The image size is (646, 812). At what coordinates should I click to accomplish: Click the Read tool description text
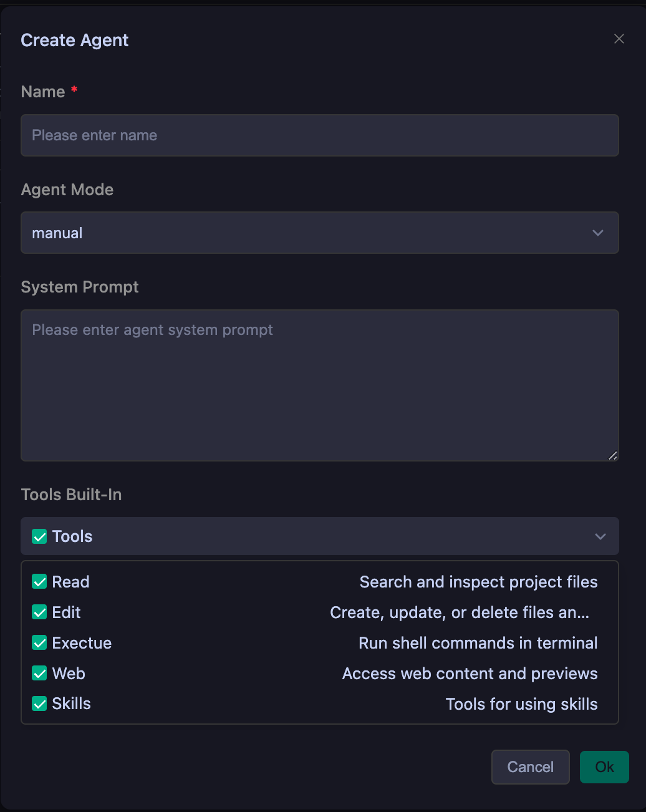point(478,581)
